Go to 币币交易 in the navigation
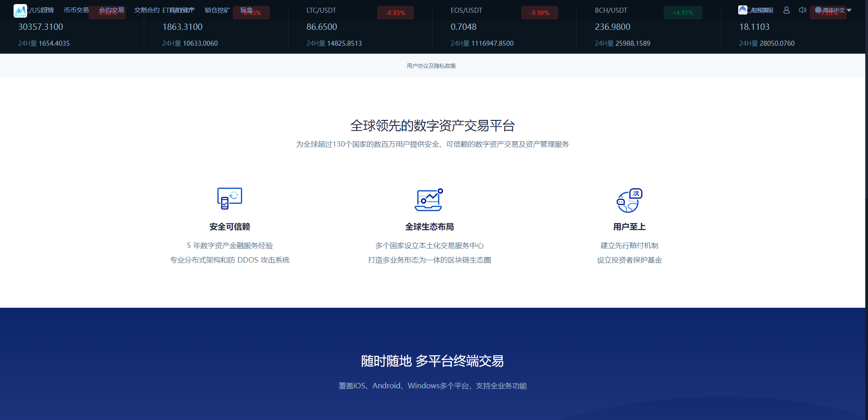 (x=76, y=10)
